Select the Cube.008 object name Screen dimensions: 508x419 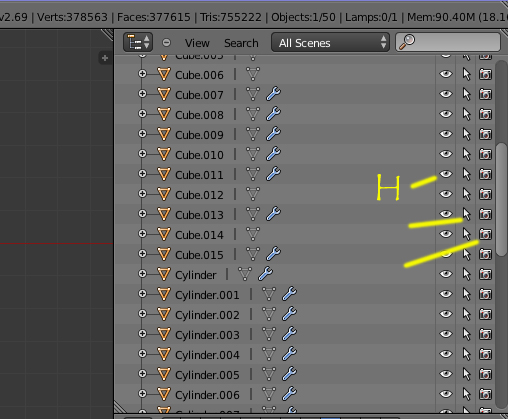point(199,115)
